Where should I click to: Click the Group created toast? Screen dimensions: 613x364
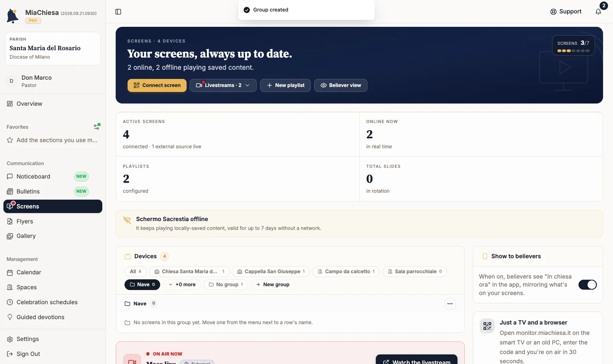pos(306,10)
